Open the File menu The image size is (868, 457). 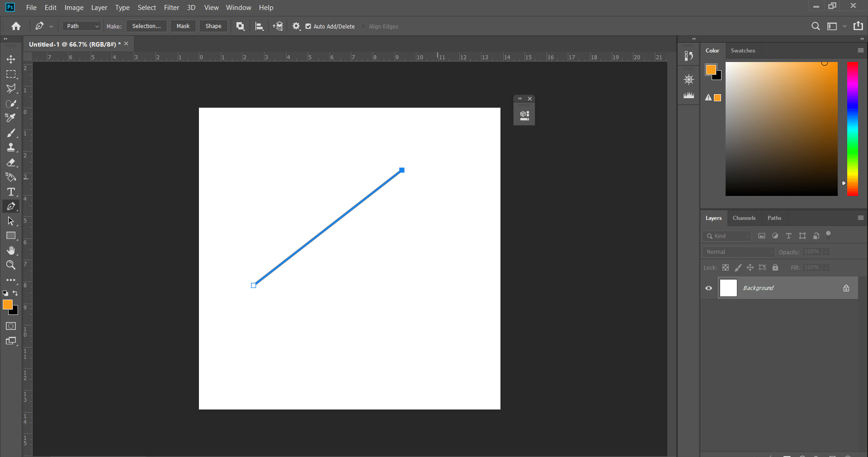pos(31,8)
